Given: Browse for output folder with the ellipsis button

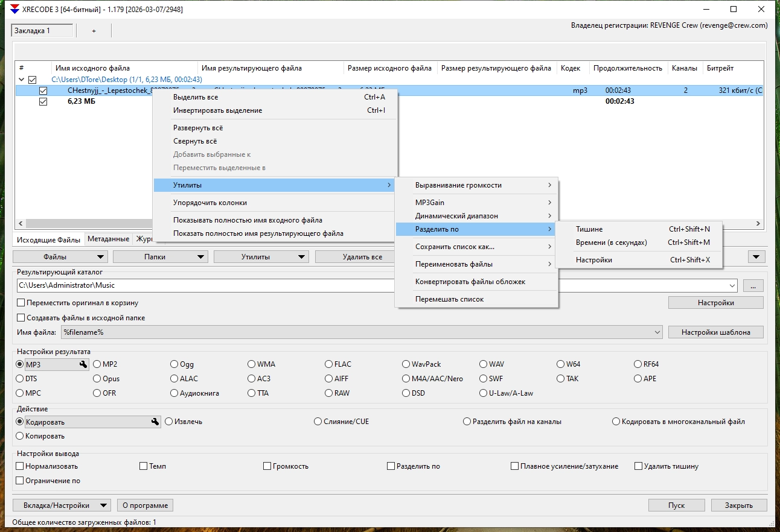Looking at the screenshot, I should 753,285.
